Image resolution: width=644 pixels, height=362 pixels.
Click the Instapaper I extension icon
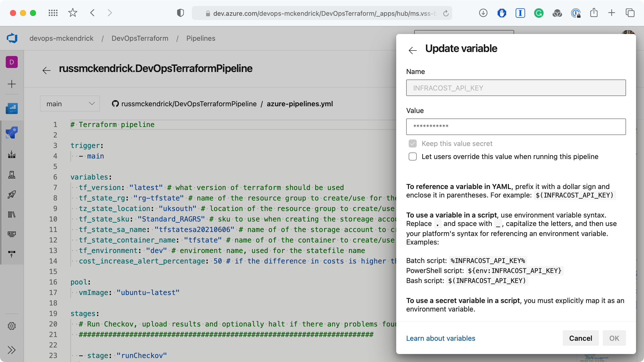(520, 13)
